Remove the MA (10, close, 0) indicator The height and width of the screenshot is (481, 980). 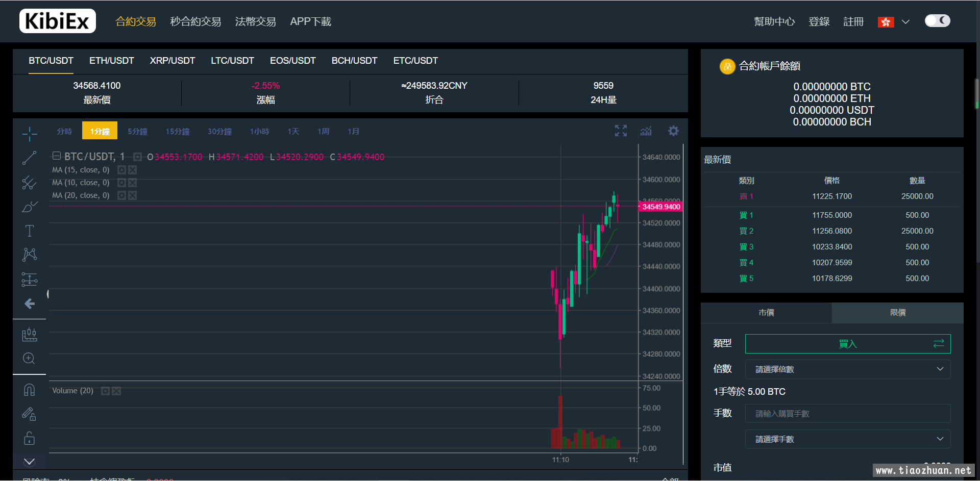(x=133, y=183)
